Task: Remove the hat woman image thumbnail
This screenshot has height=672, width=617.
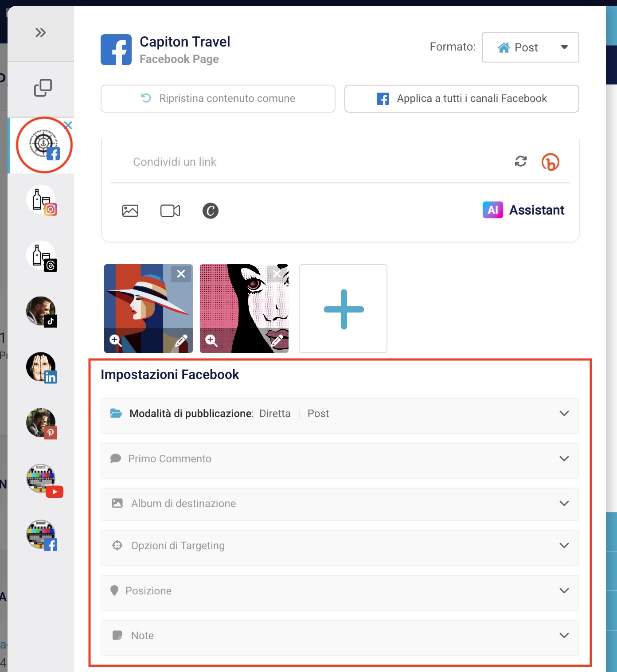Action: coord(181,274)
